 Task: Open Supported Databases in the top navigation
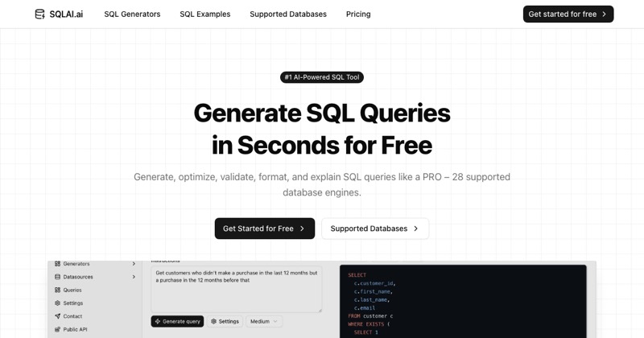point(288,14)
